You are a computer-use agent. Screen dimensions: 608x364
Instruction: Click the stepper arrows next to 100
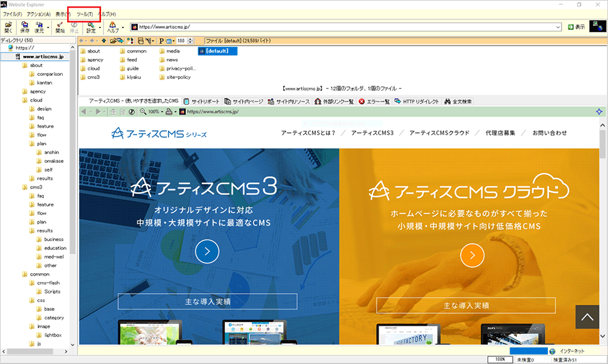click(x=191, y=41)
